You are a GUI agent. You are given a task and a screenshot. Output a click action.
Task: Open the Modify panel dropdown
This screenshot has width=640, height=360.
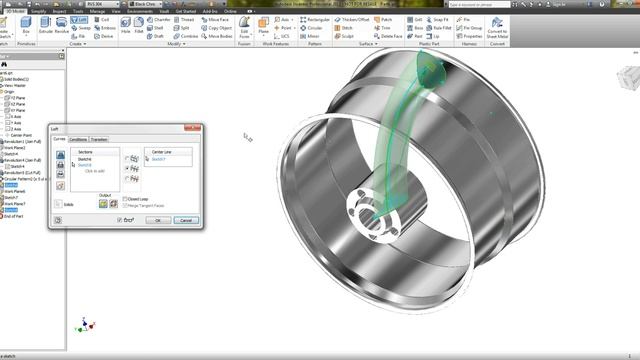pos(176,44)
